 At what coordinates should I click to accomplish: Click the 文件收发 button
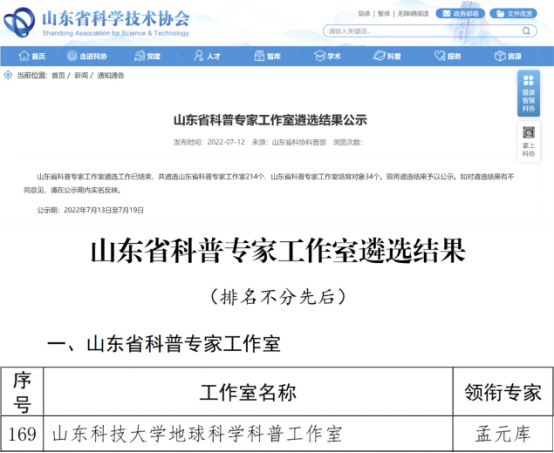pyautogui.click(x=513, y=13)
